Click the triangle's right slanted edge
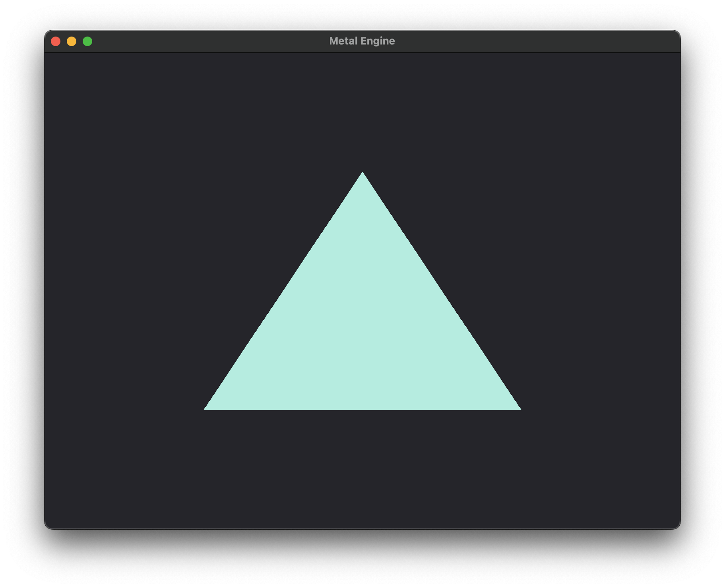The image size is (725, 588). pyautogui.click(x=441, y=290)
